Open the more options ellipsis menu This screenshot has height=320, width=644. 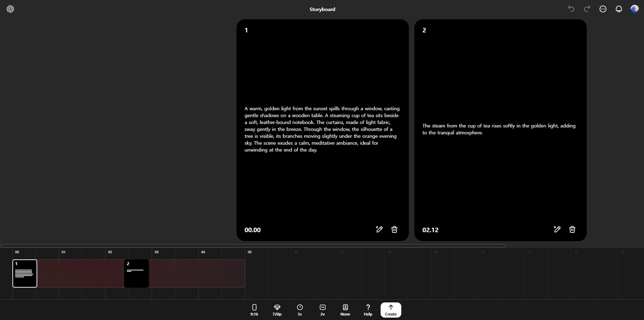(x=603, y=9)
